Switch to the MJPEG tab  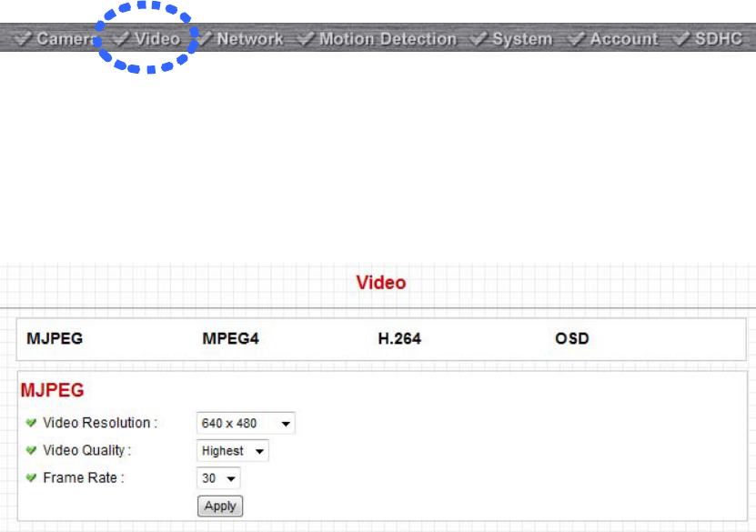point(55,338)
